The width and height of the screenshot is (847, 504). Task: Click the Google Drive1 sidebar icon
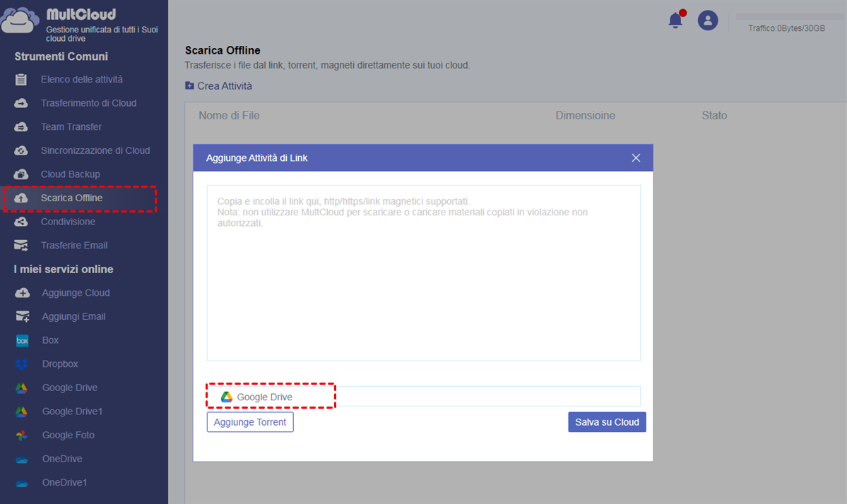[x=22, y=412]
